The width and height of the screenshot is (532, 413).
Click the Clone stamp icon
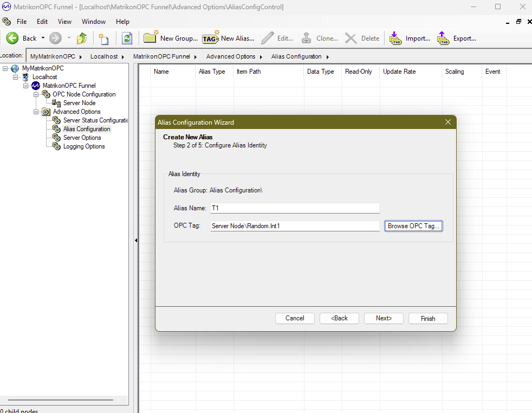307,38
